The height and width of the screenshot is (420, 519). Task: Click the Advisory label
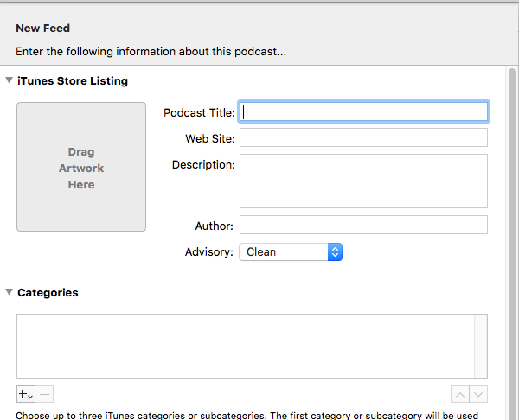pyautogui.click(x=208, y=252)
